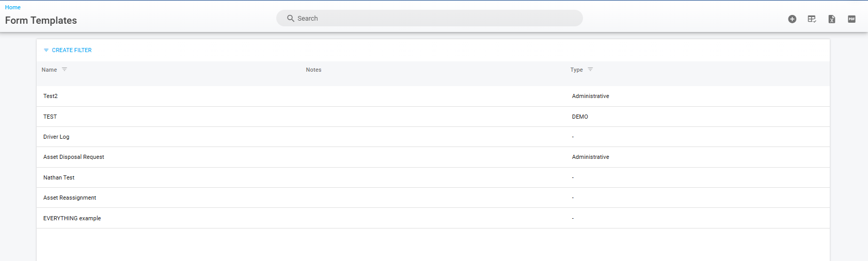Open the EVERYTHING example template
The width and height of the screenshot is (868, 261).
72,218
